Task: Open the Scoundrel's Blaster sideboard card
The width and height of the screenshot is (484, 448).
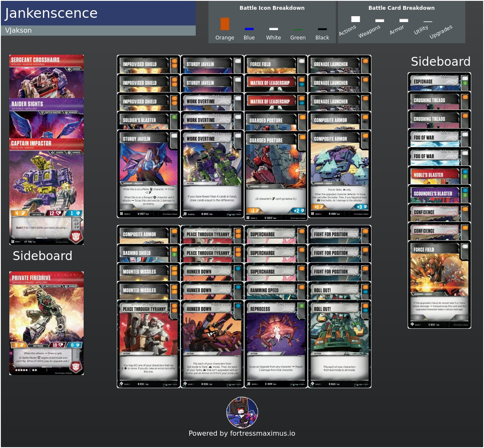Action: coord(439,194)
